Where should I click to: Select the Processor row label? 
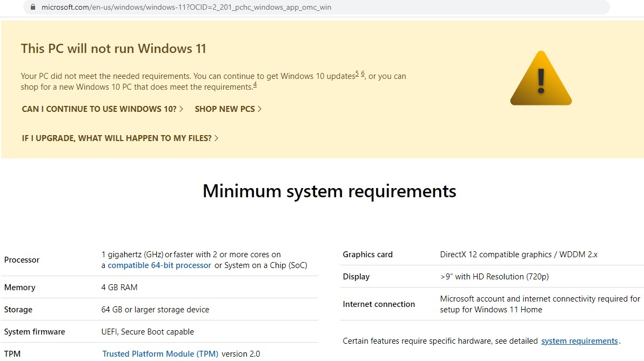point(22,260)
